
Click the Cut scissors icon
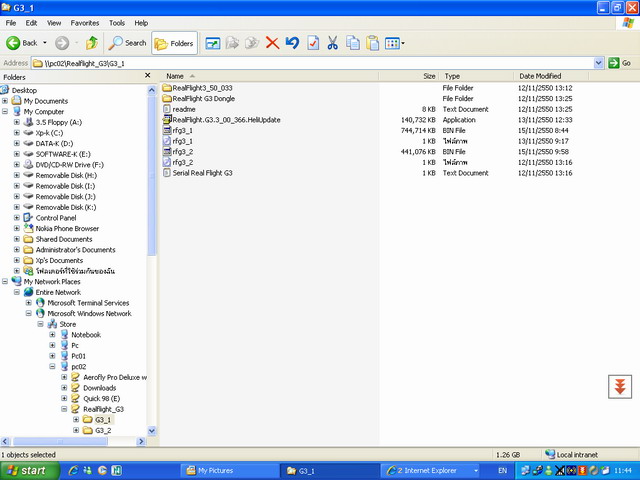pyautogui.click(x=333, y=43)
